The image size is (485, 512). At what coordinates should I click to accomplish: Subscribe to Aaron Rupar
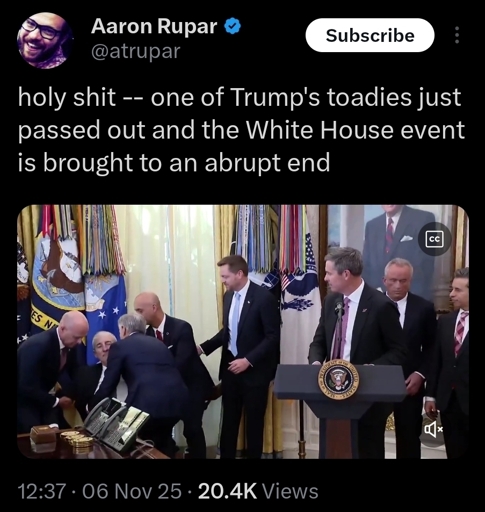[x=370, y=35]
